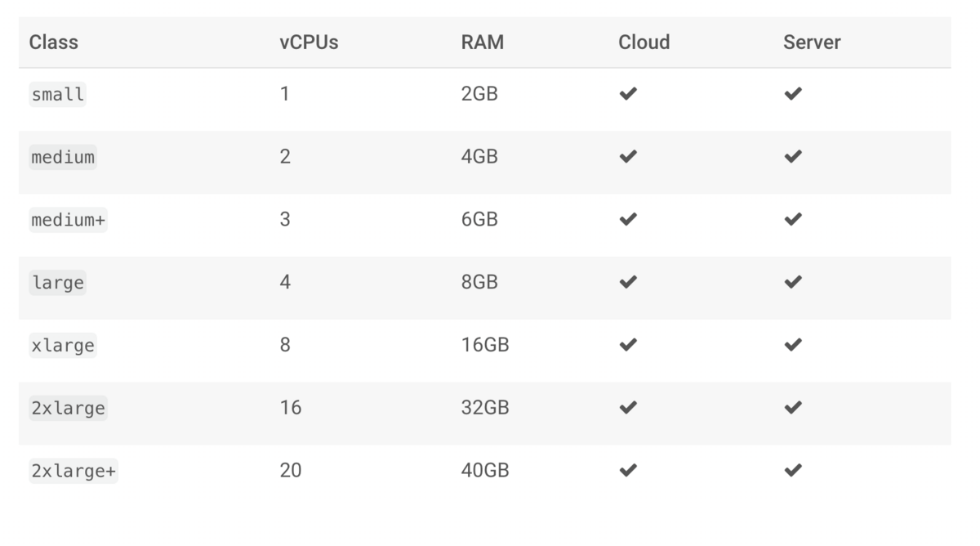Viewport: 980px width, 546px height.
Task: Click the 20 vCPUs cell
Action: pyautogui.click(x=290, y=470)
